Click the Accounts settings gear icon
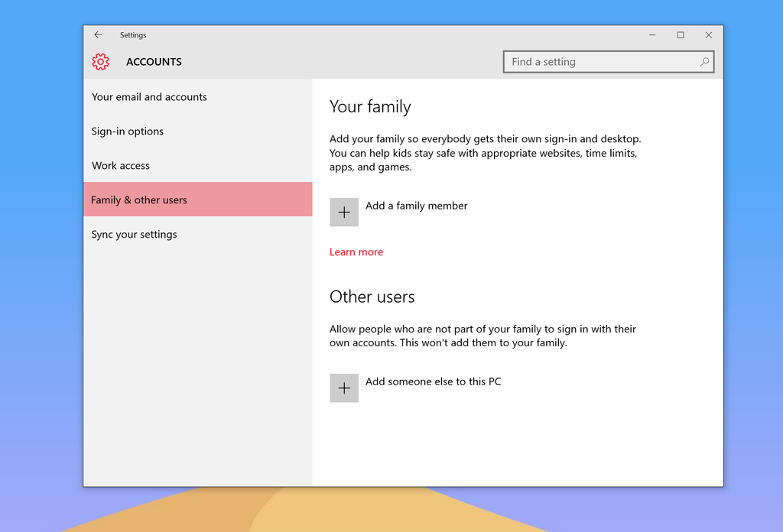 coord(100,62)
